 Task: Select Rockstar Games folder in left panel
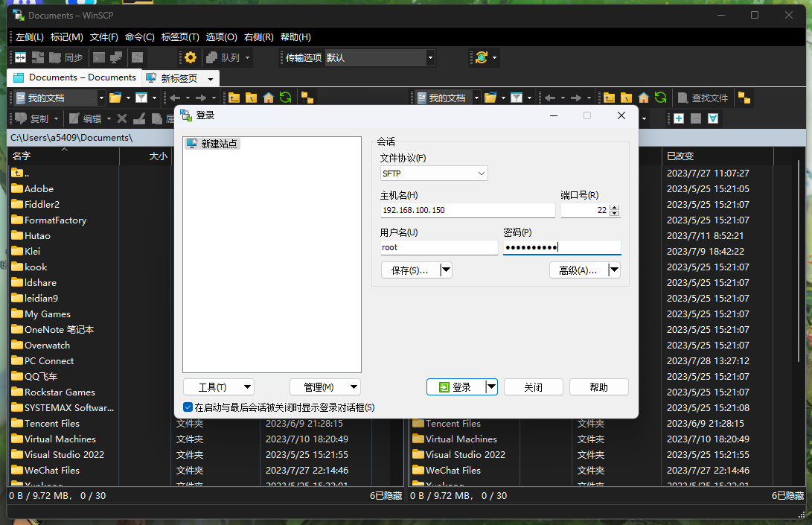click(x=54, y=392)
